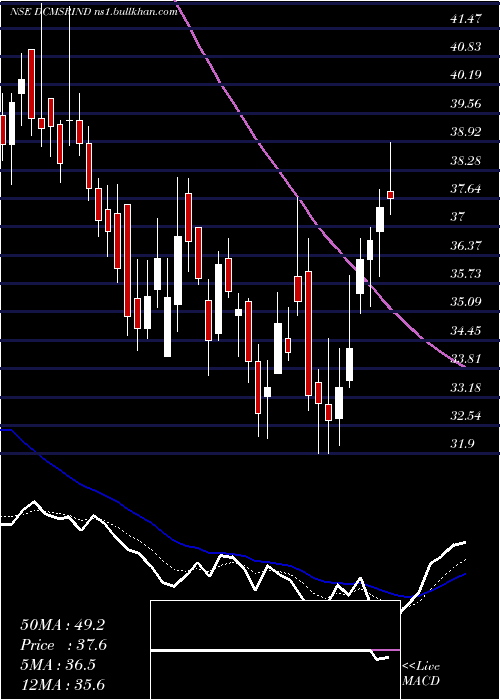
Task: Click the MACD inset panel box
Action: [x=275, y=650]
